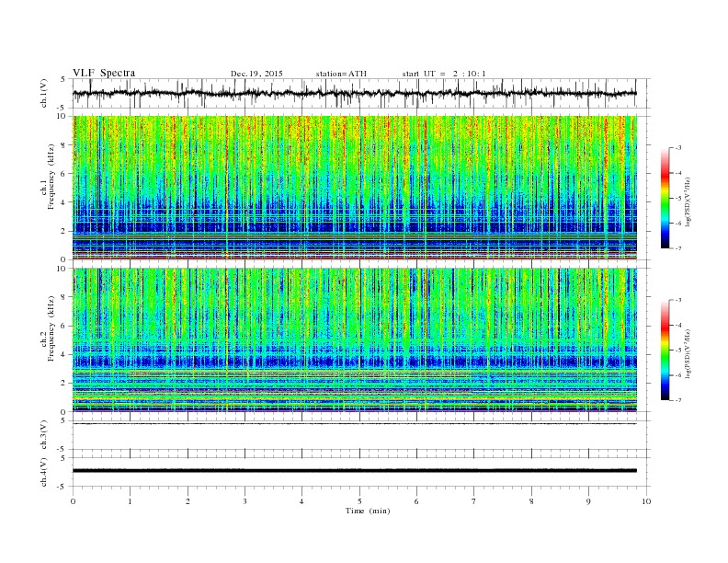Click time-axis tick label "4"
728x563 pixels.
coord(301,501)
